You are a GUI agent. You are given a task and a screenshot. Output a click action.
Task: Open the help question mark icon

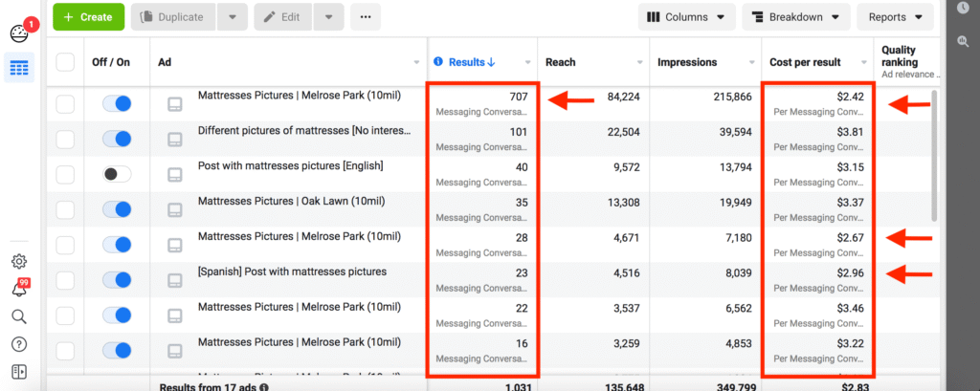click(x=19, y=344)
